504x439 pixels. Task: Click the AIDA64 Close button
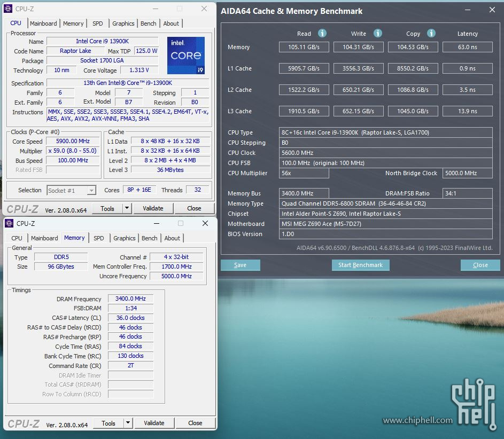tap(480, 265)
